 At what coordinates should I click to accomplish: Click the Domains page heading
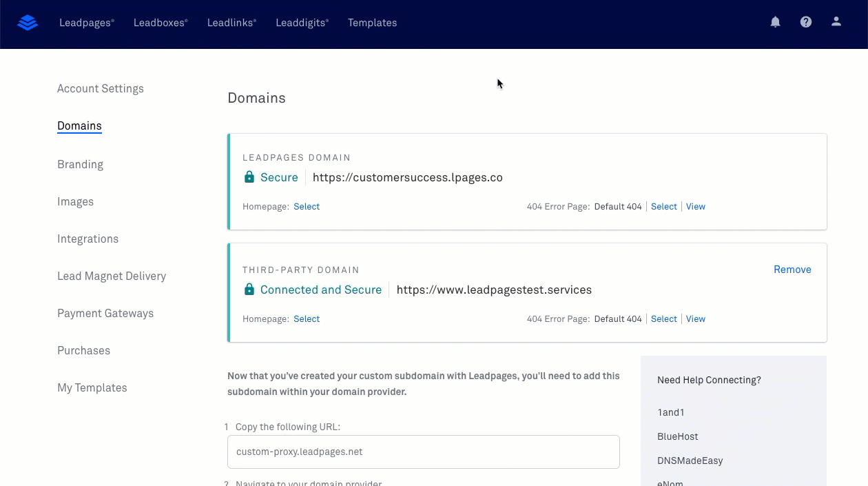click(256, 98)
